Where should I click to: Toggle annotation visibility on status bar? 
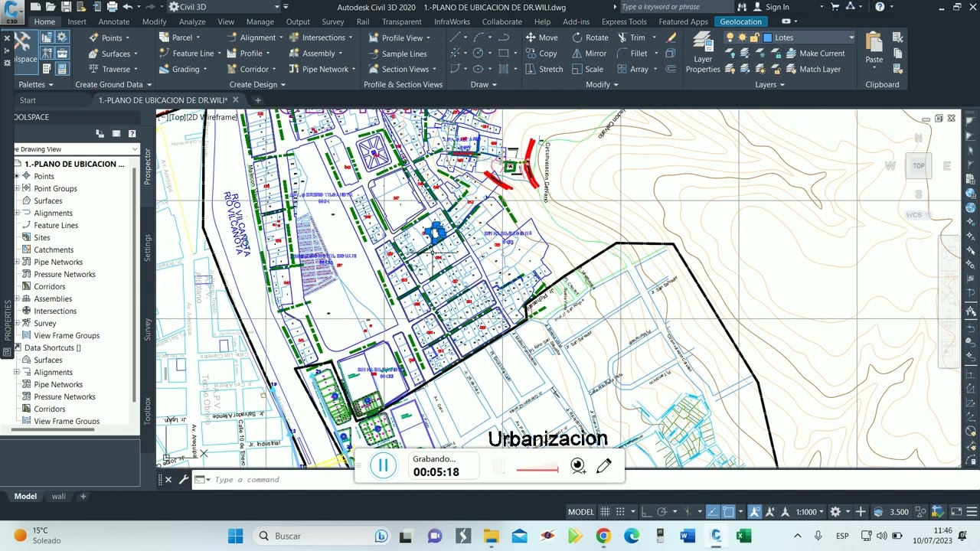[755, 512]
